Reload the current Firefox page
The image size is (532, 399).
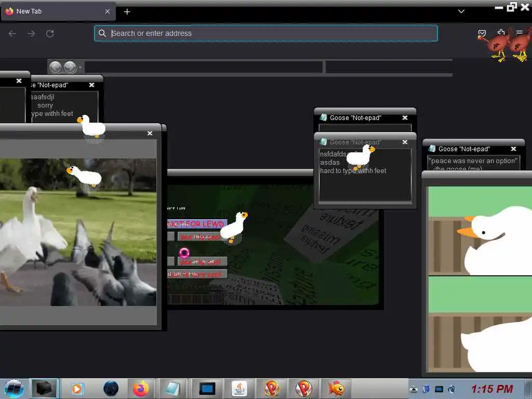(50, 34)
